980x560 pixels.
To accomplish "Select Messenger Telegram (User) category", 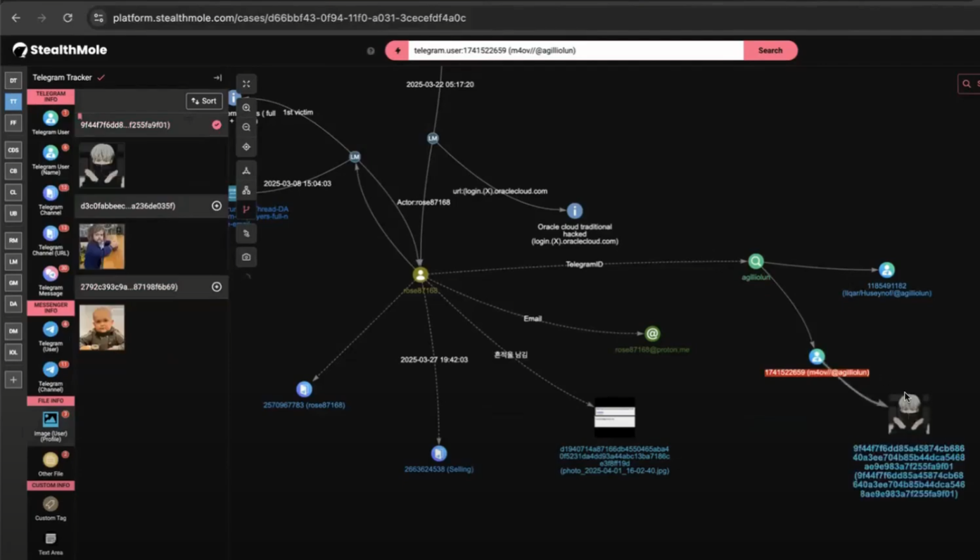I will 51,335.
